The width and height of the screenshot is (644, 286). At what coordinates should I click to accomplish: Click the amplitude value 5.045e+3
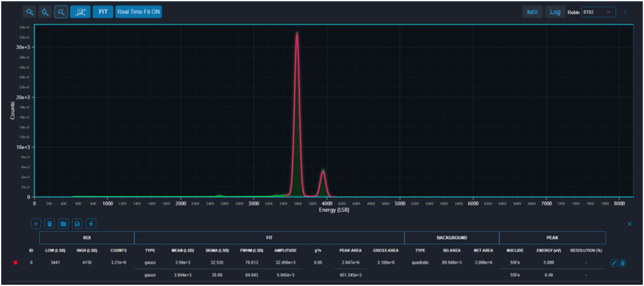point(285,275)
